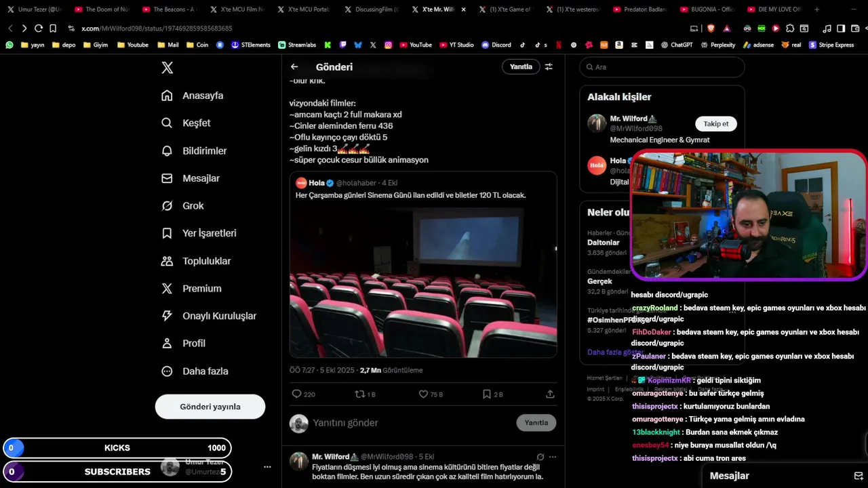Open a new browser tab

click(816, 9)
